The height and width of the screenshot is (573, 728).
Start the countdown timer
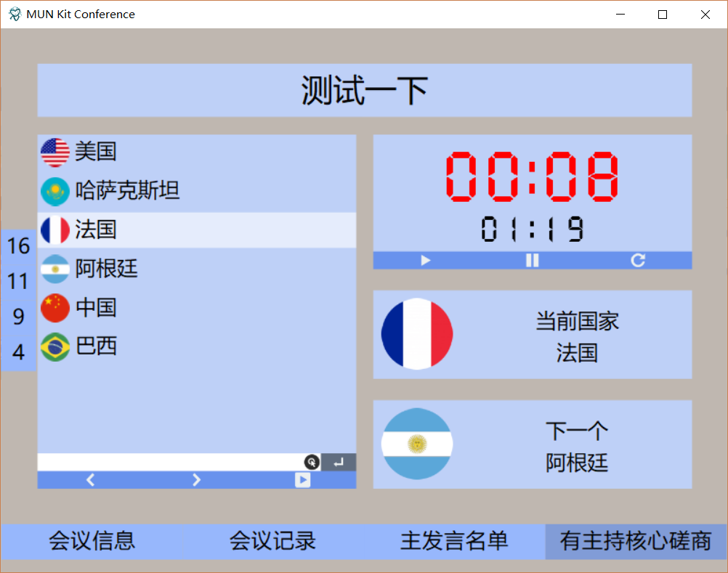point(425,259)
